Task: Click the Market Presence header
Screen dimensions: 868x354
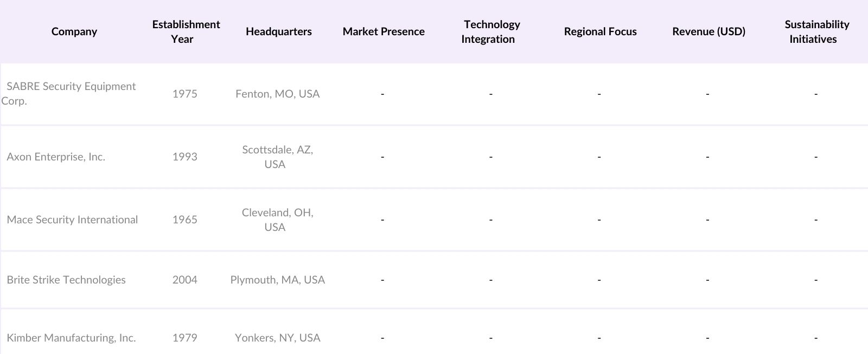Action: click(x=384, y=31)
